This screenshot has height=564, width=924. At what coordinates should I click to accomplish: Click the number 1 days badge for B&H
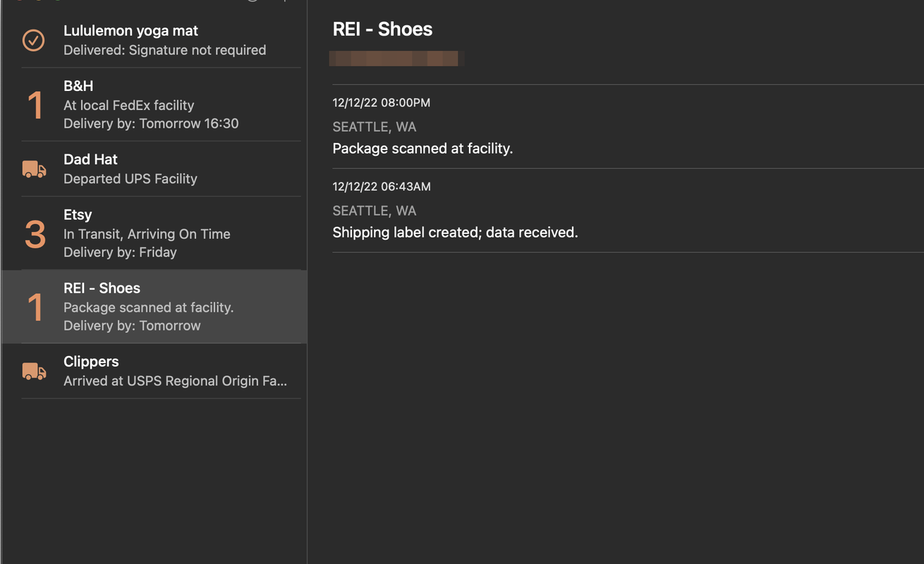pos(35,105)
